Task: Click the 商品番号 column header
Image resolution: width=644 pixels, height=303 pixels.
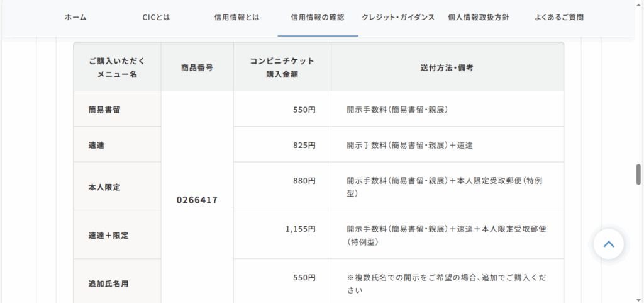Action: 197,68
